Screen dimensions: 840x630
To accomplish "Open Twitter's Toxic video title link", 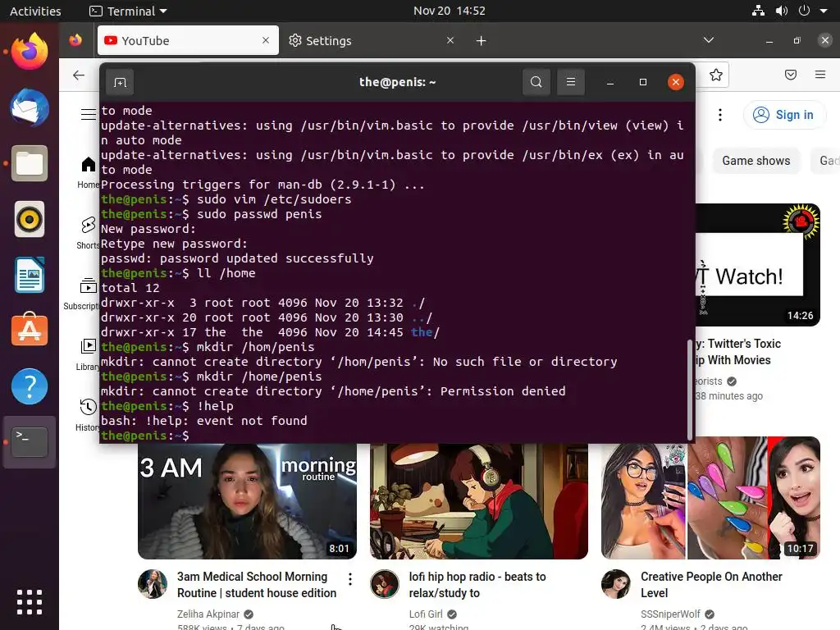I will pyautogui.click(x=737, y=352).
